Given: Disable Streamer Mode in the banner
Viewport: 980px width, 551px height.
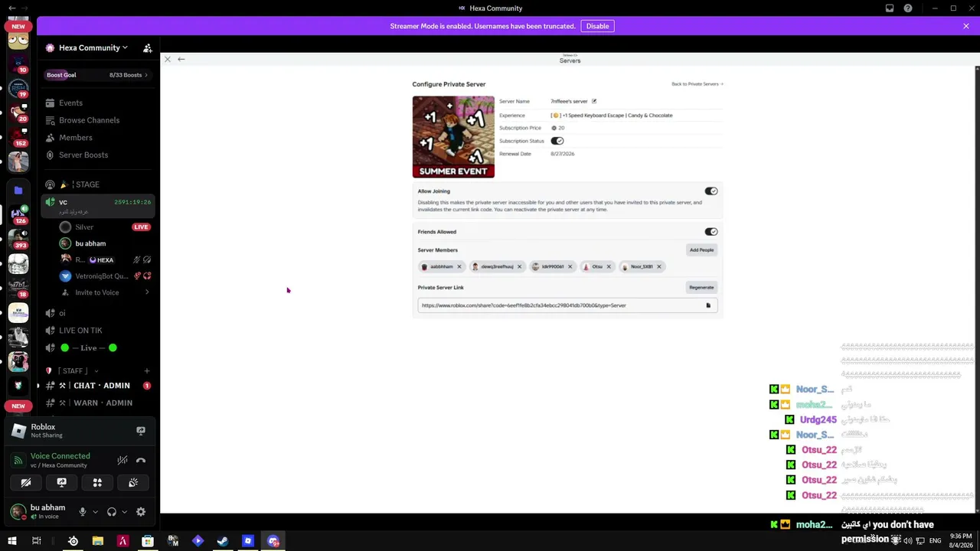Looking at the screenshot, I should pyautogui.click(x=597, y=26).
